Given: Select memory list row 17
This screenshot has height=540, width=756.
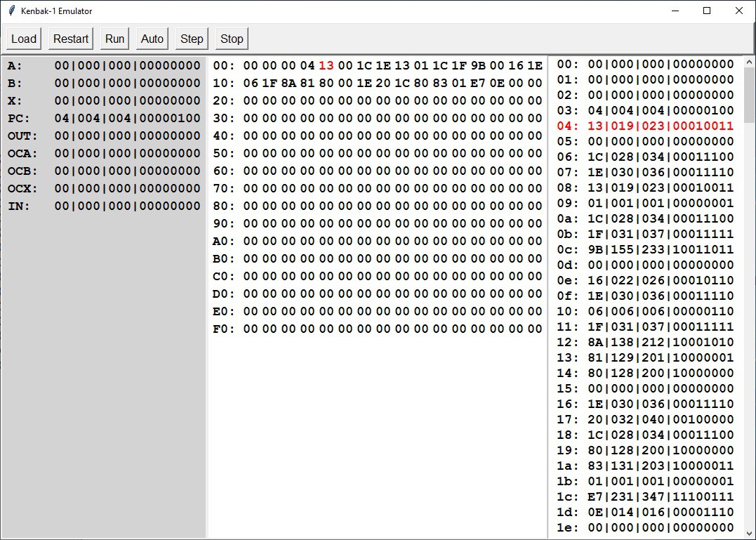Looking at the screenshot, I should [x=645, y=419].
